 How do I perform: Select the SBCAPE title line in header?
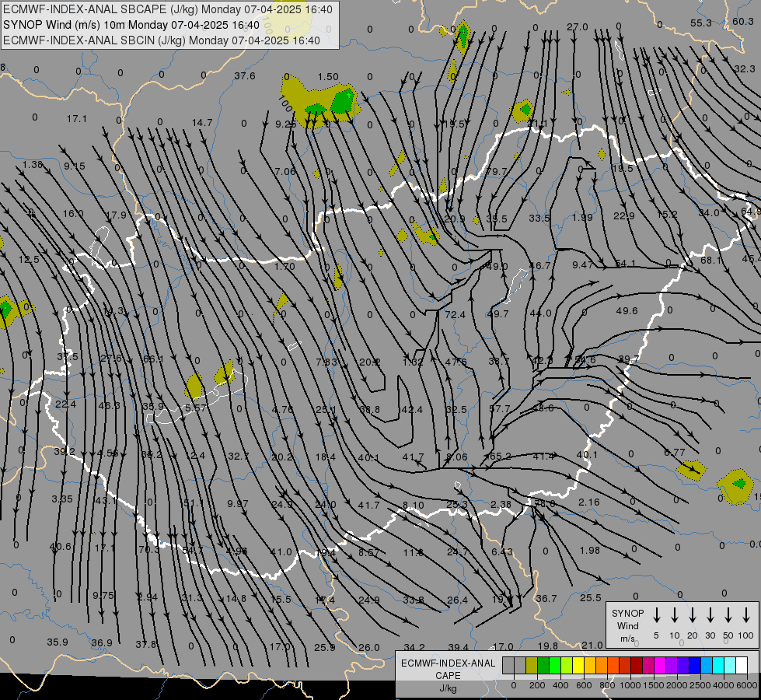pos(168,9)
